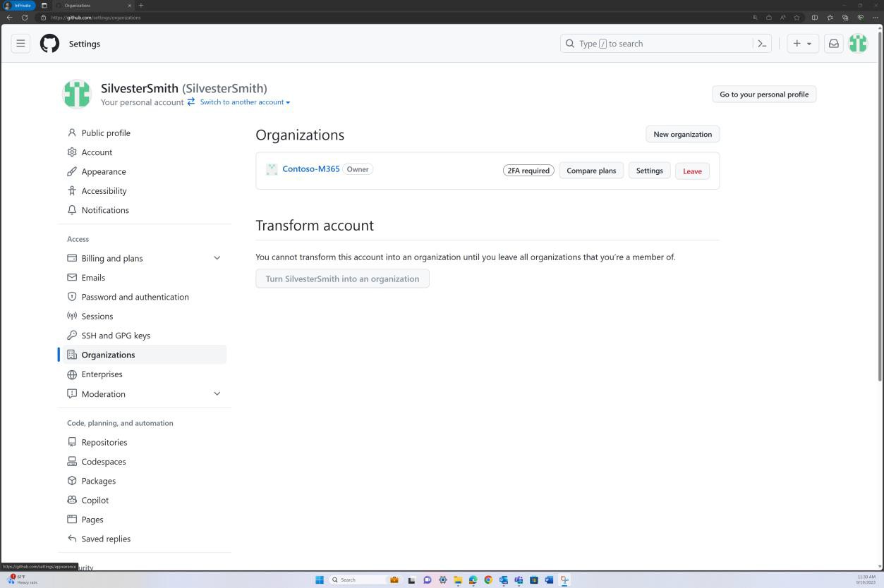Click the GitHub Octocat logo
The width and height of the screenshot is (884, 588).
(49, 43)
